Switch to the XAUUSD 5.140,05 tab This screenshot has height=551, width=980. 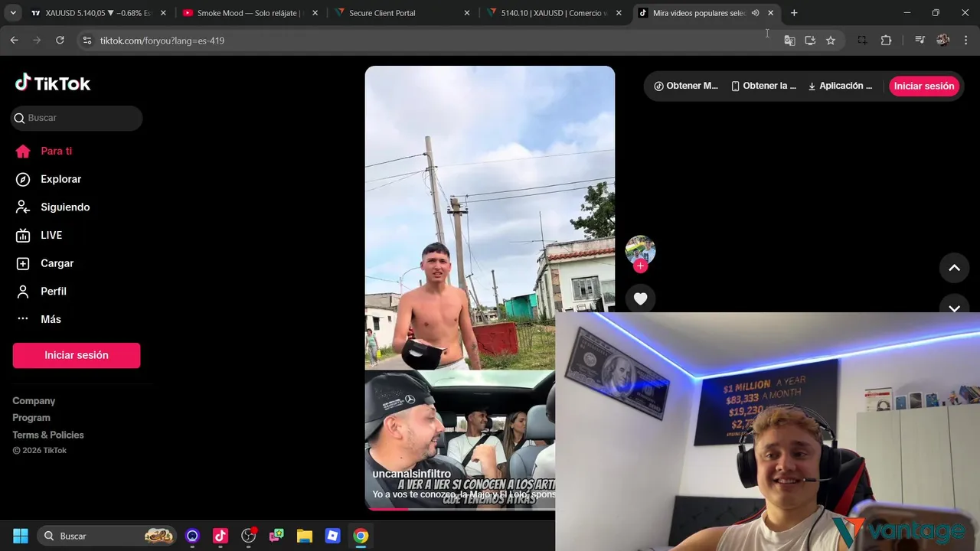[98, 13]
